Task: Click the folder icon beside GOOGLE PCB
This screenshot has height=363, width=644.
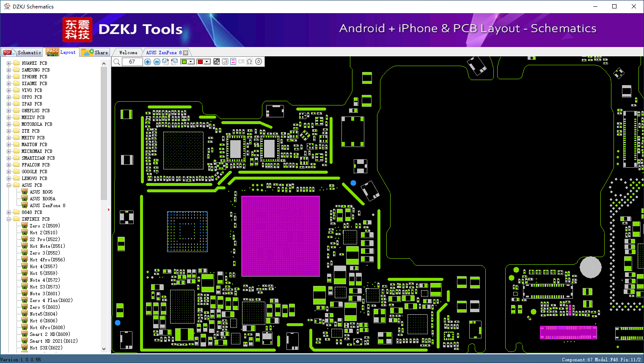Action: pyautogui.click(x=17, y=172)
